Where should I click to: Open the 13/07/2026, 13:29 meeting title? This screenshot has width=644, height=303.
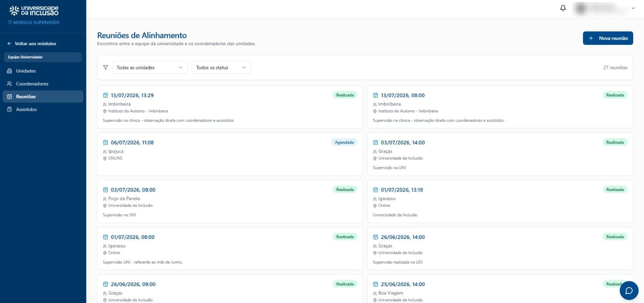coord(132,95)
